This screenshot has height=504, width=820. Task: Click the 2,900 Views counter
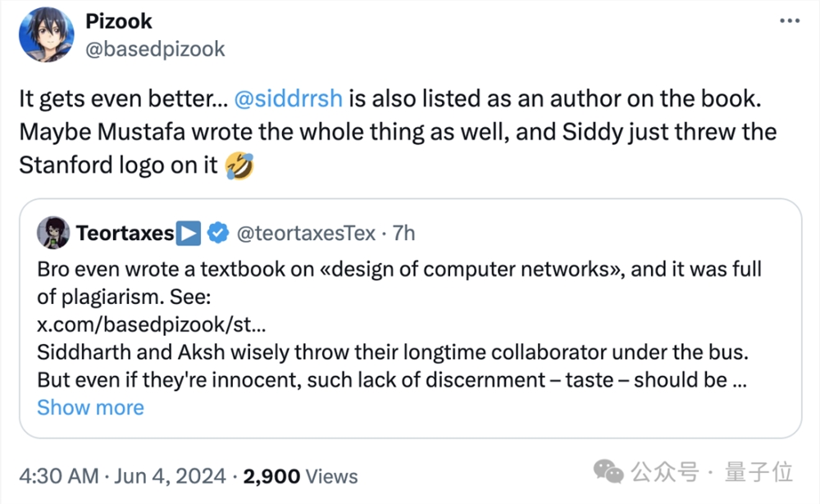pyautogui.click(x=300, y=476)
